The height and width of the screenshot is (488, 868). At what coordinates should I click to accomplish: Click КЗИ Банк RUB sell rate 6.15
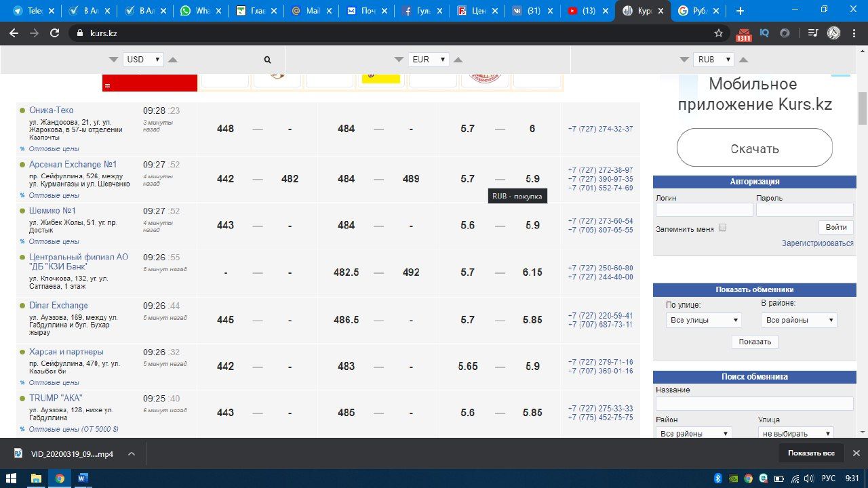(x=532, y=272)
